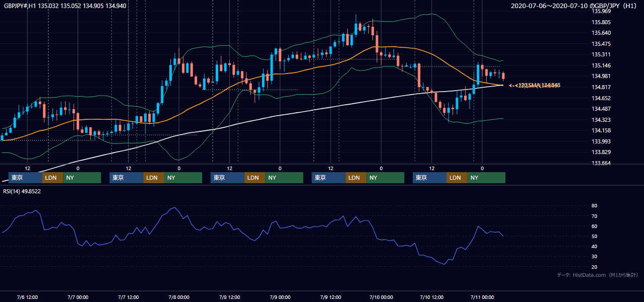The image size is (644, 302).
Task: Click the 7/10 12:00 time axis label
Action: pos(431,297)
